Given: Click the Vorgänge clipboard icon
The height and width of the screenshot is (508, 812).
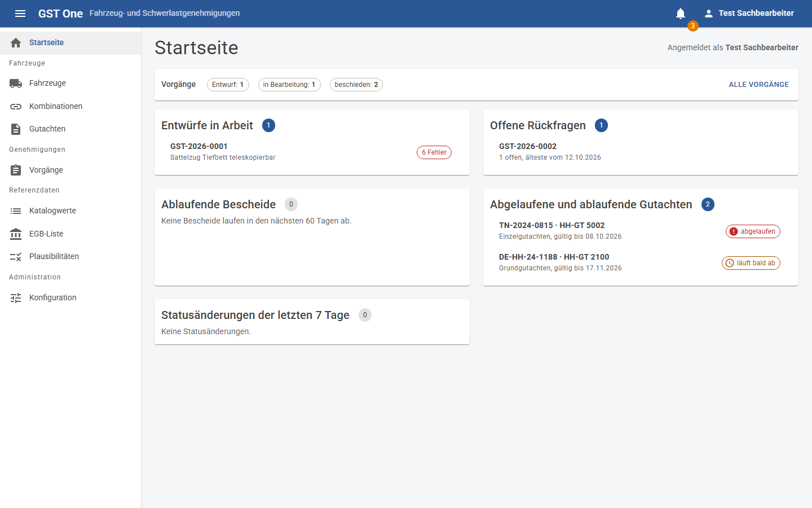Looking at the screenshot, I should pos(16,170).
